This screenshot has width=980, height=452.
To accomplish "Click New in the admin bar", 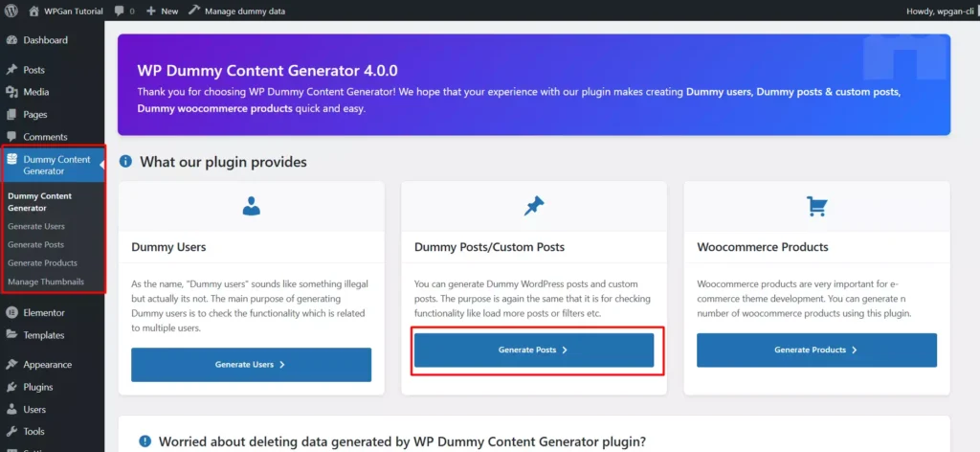I will click(x=169, y=11).
